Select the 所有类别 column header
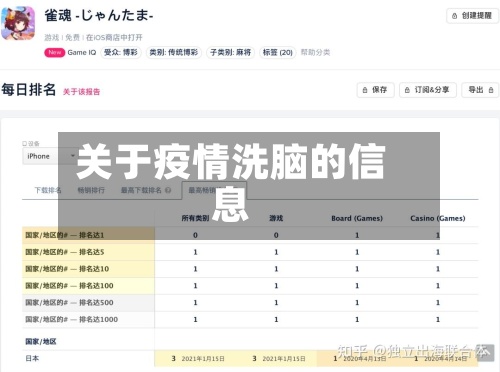The image size is (500, 372). tap(195, 218)
